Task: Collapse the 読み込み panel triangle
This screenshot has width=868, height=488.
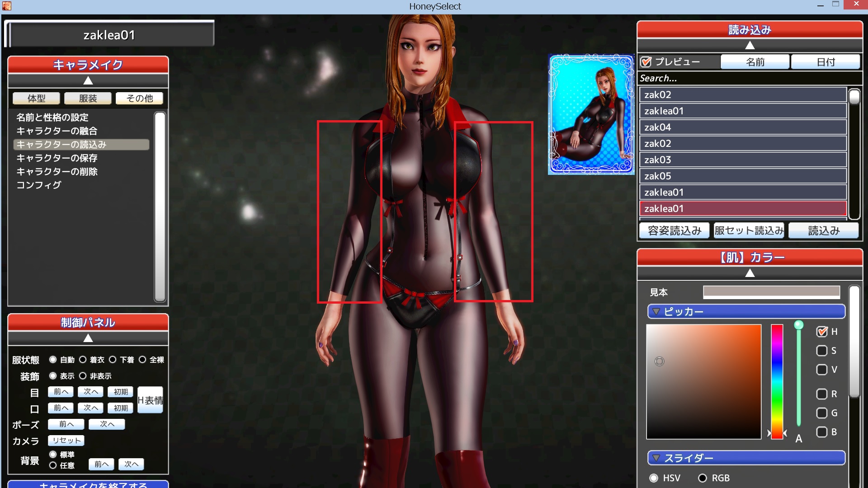Action: click(750, 46)
